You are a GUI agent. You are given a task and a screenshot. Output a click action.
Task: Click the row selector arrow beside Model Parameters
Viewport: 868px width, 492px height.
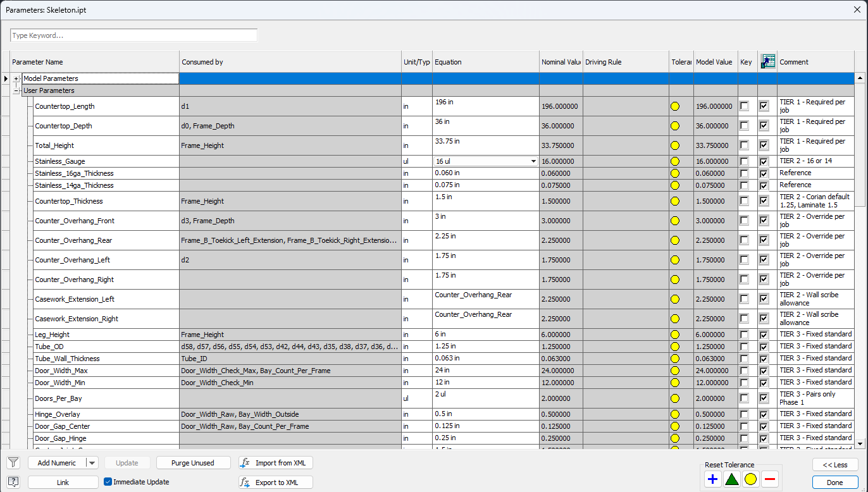6,78
